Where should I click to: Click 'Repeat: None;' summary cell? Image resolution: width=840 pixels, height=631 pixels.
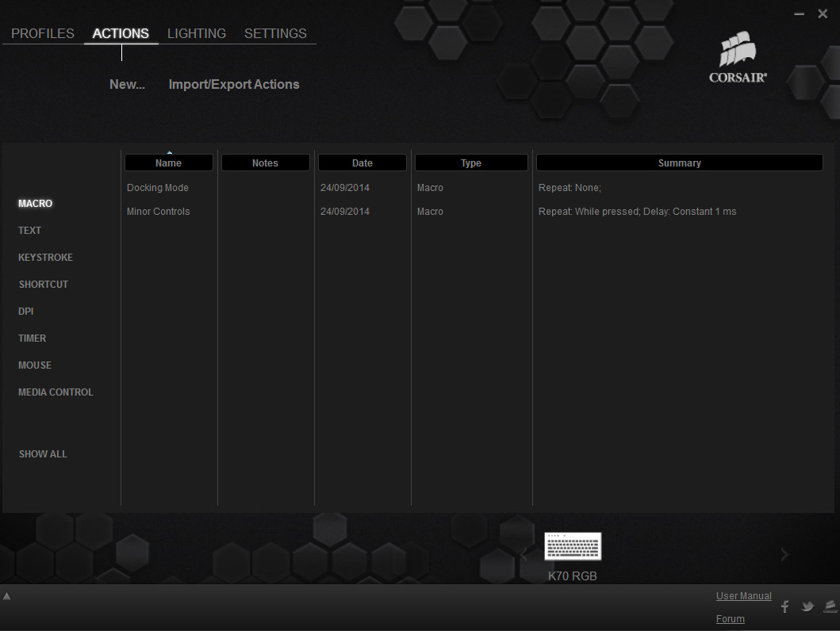pyautogui.click(x=570, y=188)
